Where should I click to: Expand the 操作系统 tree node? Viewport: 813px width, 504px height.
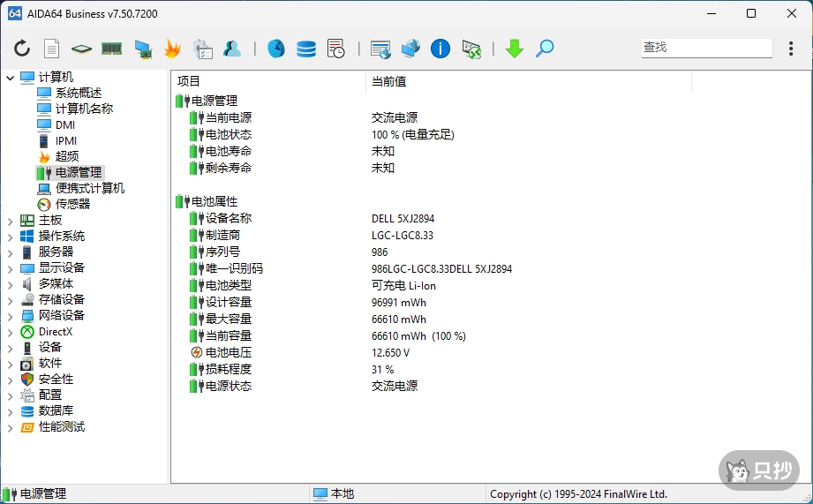tap(10, 237)
